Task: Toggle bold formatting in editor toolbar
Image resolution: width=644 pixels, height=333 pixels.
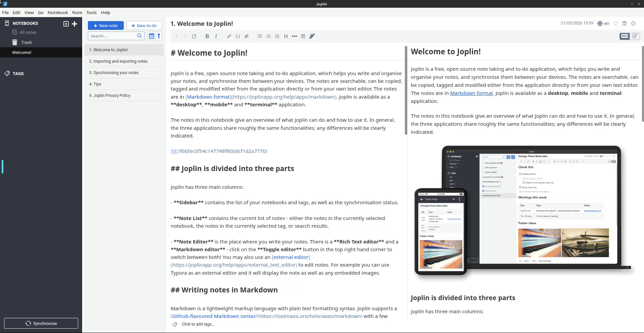Action: point(207,36)
